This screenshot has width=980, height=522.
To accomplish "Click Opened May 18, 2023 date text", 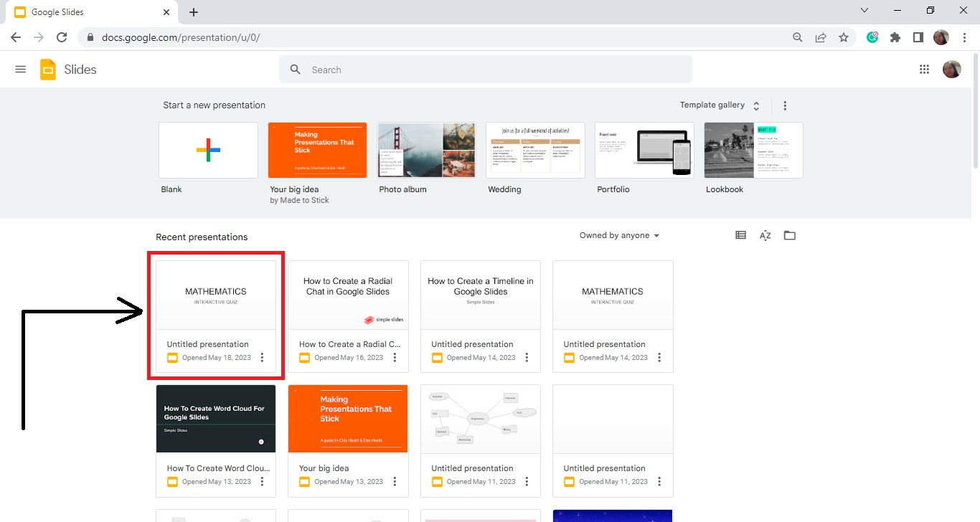I will (x=217, y=358).
